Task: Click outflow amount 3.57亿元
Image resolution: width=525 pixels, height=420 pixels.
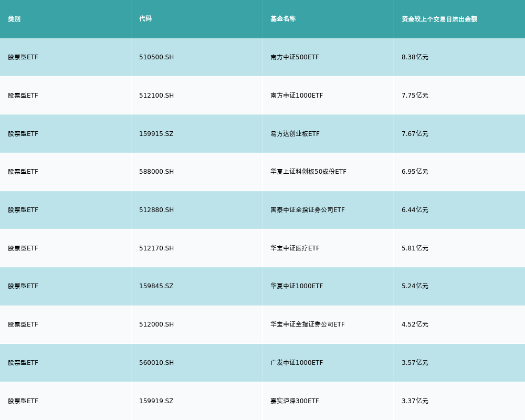Action: [x=415, y=363]
